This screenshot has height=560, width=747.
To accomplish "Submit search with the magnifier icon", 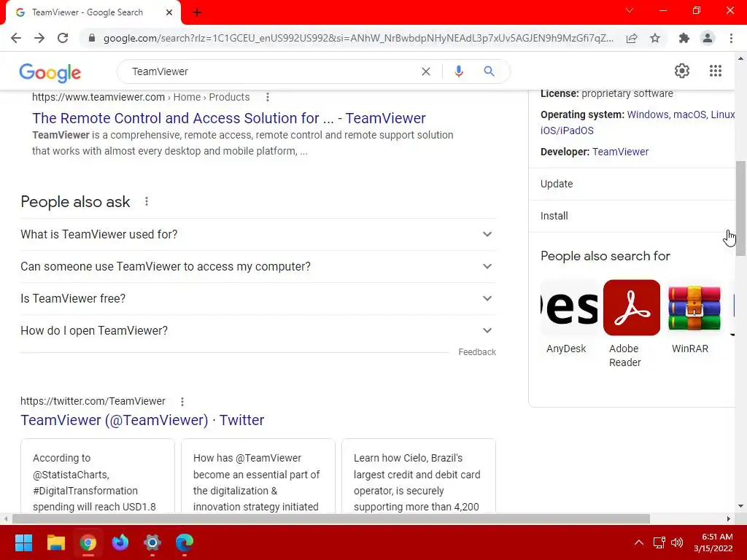I will (x=489, y=71).
